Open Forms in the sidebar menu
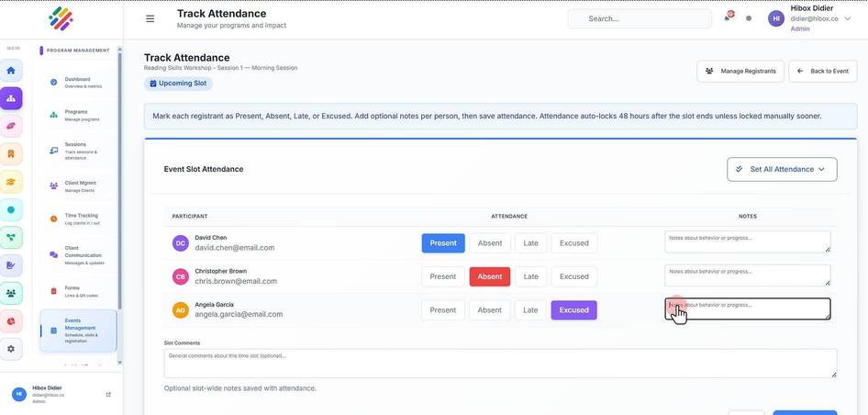 78,291
